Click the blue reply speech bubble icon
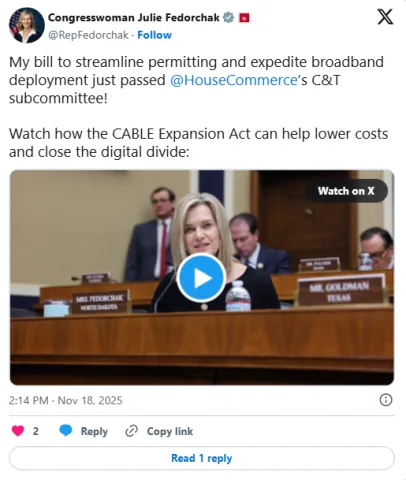406x480 pixels. click(x=66, y=431)
